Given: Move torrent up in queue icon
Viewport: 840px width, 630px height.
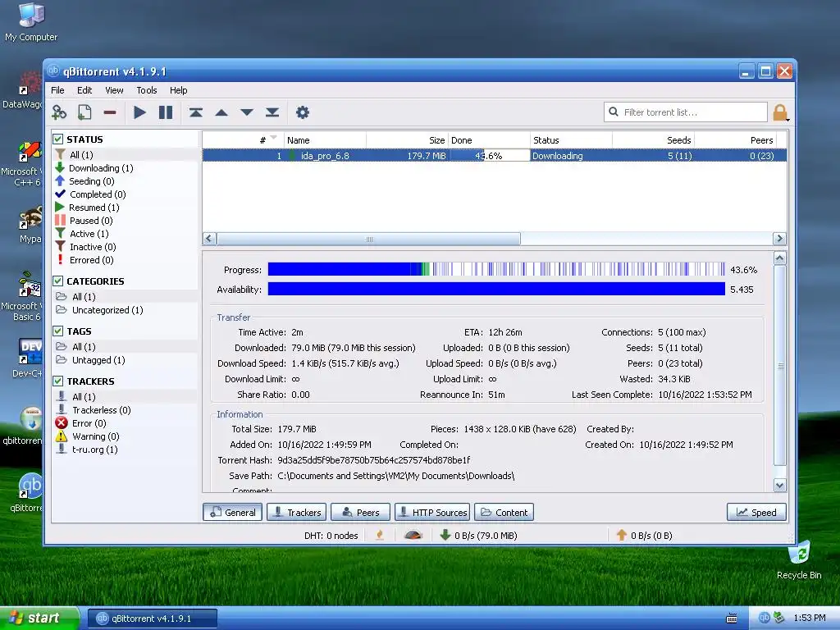Looking at the screenshot, I should click(x=221, y=112).
